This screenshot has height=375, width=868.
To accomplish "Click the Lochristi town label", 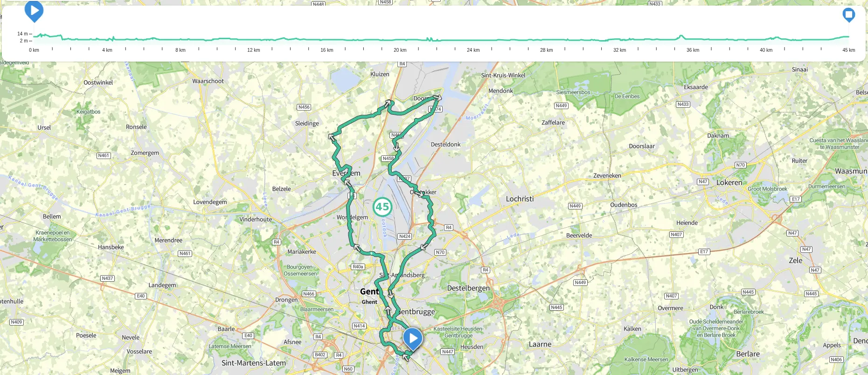I will (520, 199).
